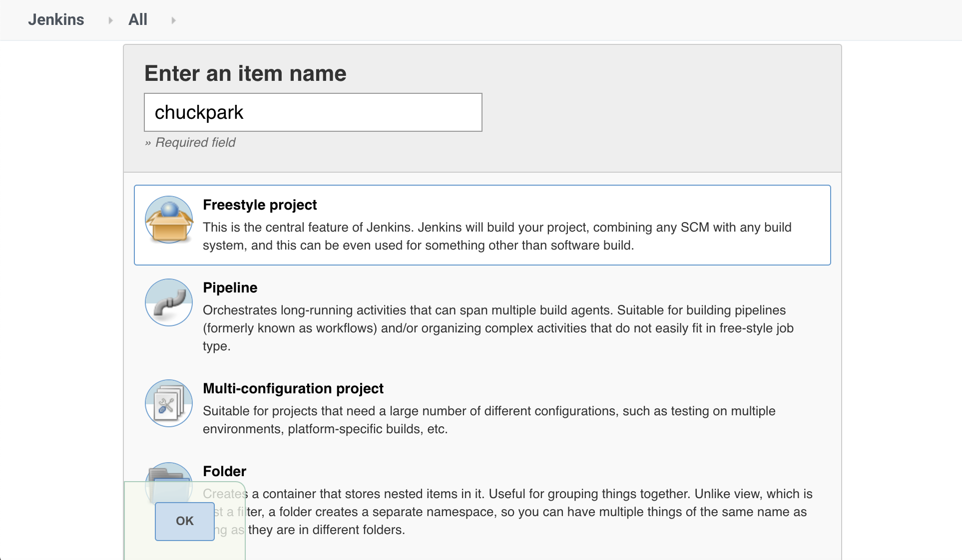Click the Multi-configuration project tools icon
Image resolution: width=962 pixels, height=560 pixels.
click(169, 403)
